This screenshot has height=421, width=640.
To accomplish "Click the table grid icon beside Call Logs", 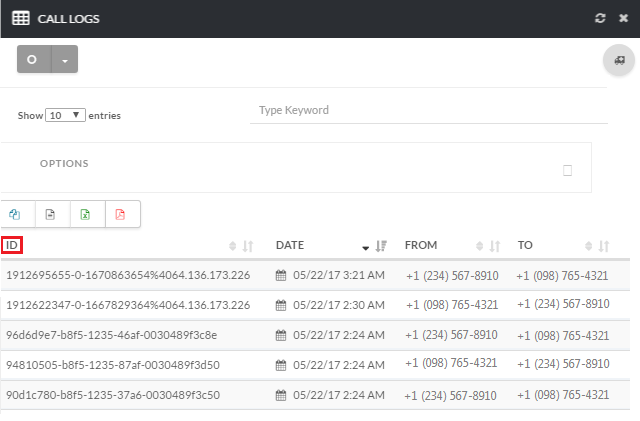I will (20, 18).
